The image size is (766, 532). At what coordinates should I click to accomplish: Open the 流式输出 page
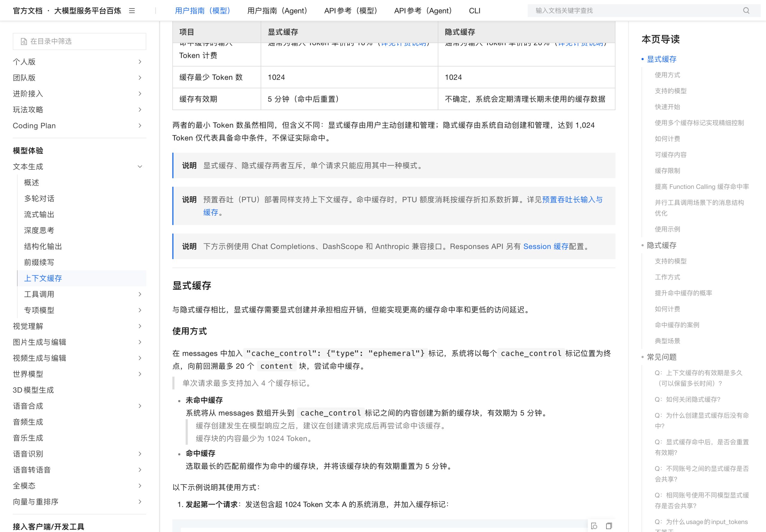(39, 215)
